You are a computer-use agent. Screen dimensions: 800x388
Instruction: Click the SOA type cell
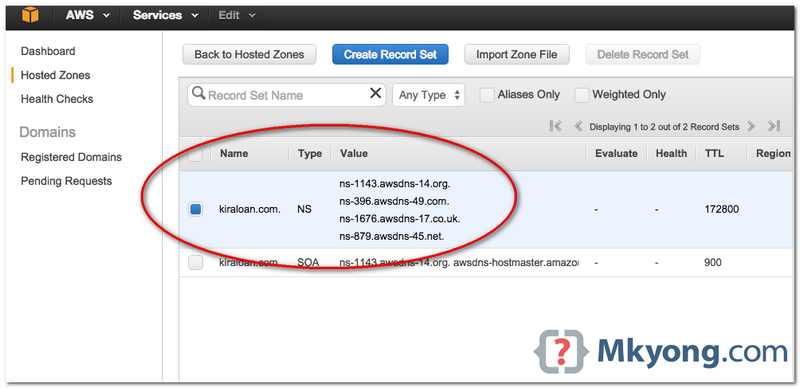[308, 262]
